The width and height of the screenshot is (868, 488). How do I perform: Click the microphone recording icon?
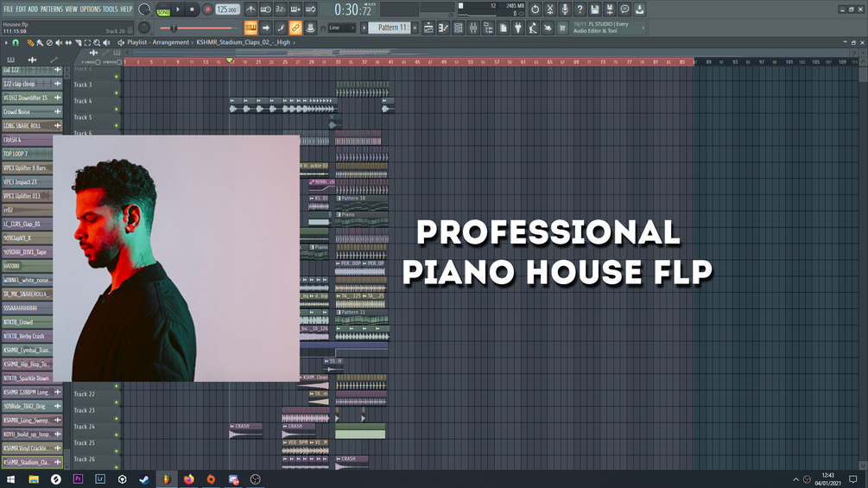click(565, 10)
